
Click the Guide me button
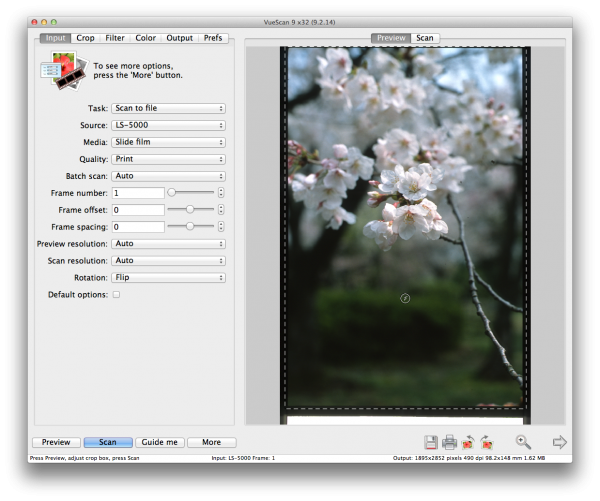[160, 442]
